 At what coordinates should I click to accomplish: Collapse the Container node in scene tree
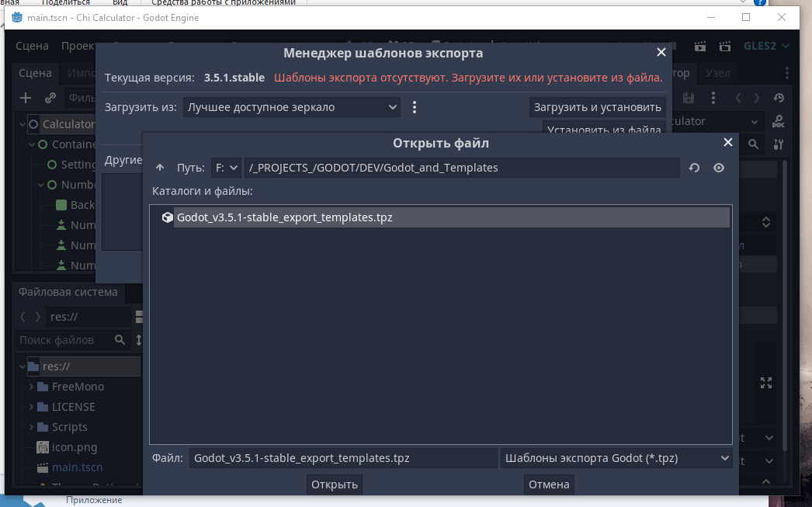coord(32,144)
